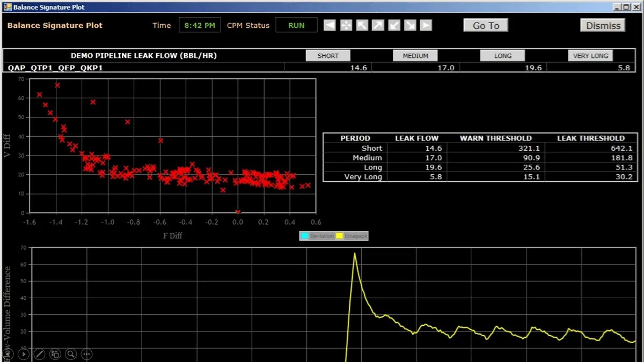Open the MEDIUM period selector
The width and height of the screenshot is (644, 362).
(416, 55)
